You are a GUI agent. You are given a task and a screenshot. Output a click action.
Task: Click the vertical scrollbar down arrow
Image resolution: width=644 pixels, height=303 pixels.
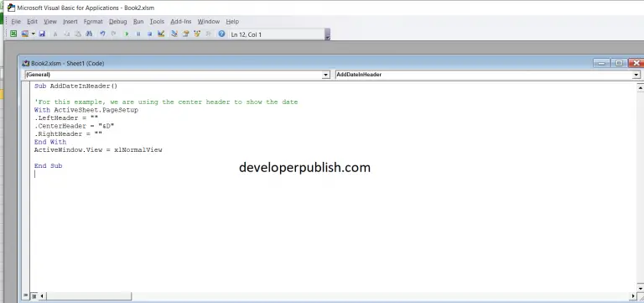point(640,288)
